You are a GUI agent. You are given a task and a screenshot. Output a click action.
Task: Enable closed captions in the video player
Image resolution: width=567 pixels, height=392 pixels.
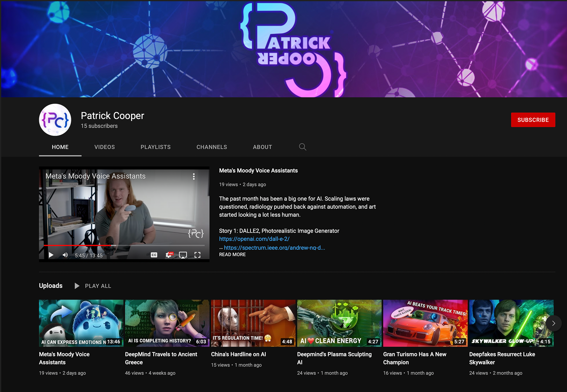point(154,254)
